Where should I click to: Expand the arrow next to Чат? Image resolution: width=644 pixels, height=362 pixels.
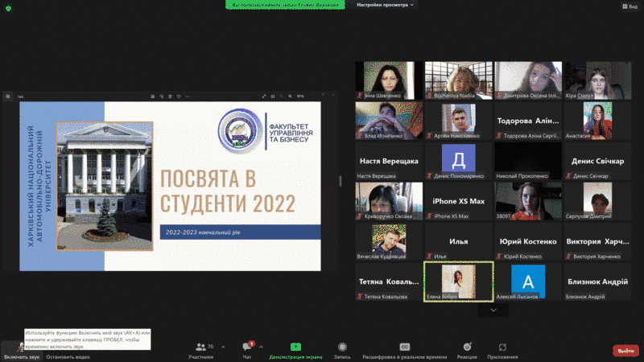[x=260, y=346]
